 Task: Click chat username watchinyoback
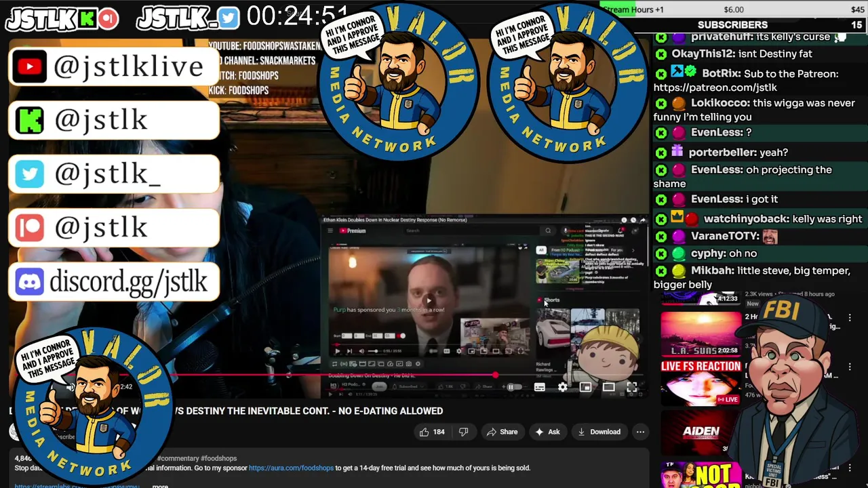point(746,219)
